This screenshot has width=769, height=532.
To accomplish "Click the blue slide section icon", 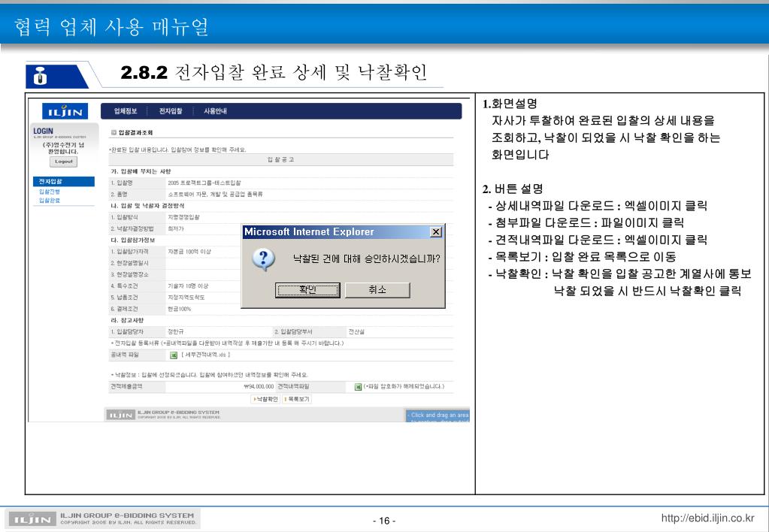I will (57, 76).
